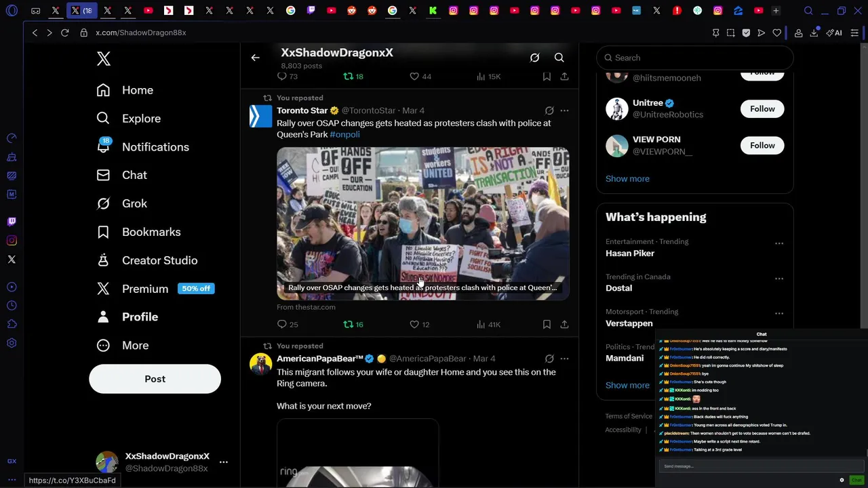Like the Toronto Star post with 12 likes

click(420, 325)
